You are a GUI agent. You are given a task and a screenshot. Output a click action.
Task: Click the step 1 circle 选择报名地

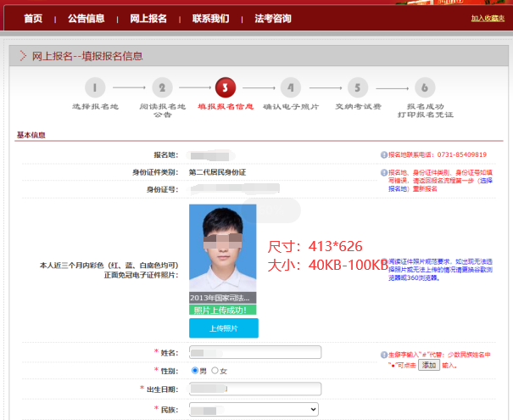pyautogui.click(x=94, y=87)
